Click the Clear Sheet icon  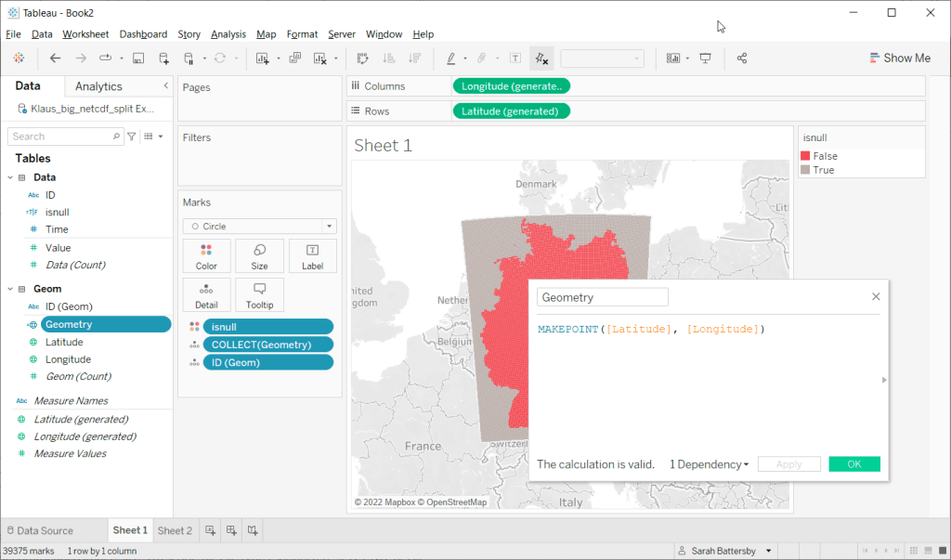(x=320, y=59)
